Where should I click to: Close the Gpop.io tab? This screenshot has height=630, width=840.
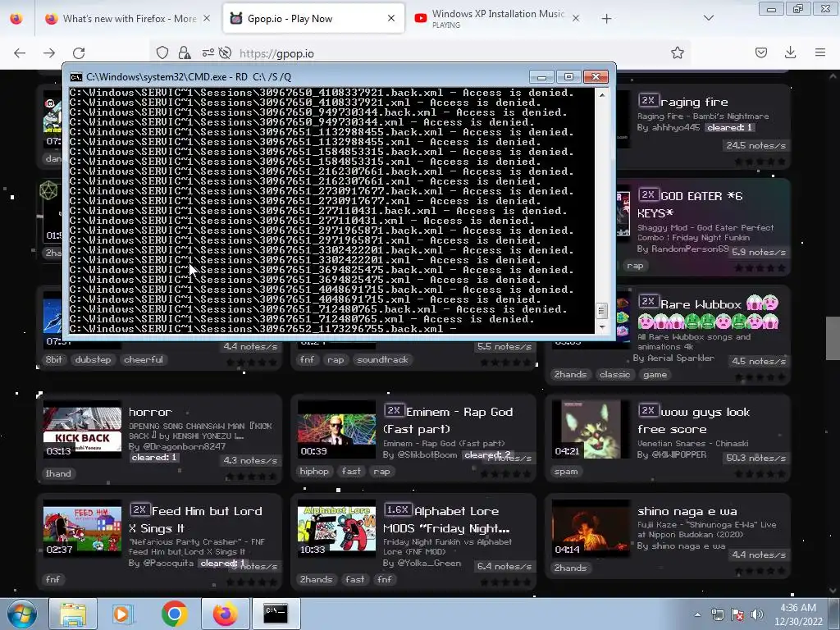point(391,19)
